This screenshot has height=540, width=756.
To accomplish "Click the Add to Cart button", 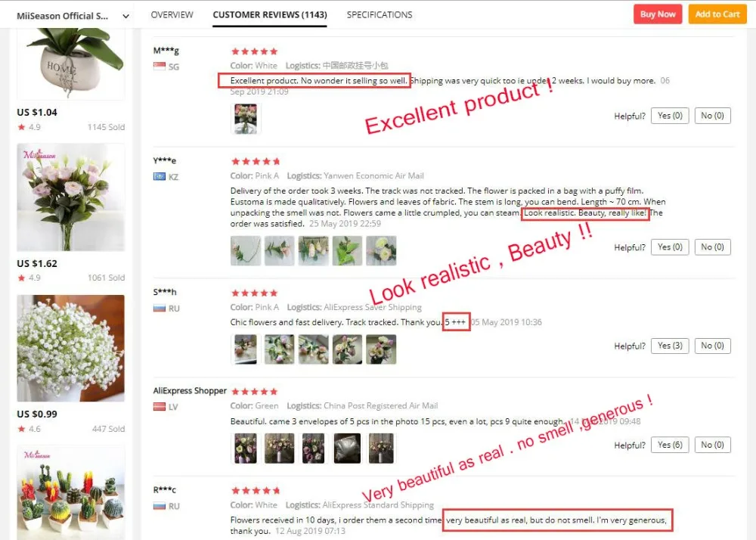I will coord(717,14).
